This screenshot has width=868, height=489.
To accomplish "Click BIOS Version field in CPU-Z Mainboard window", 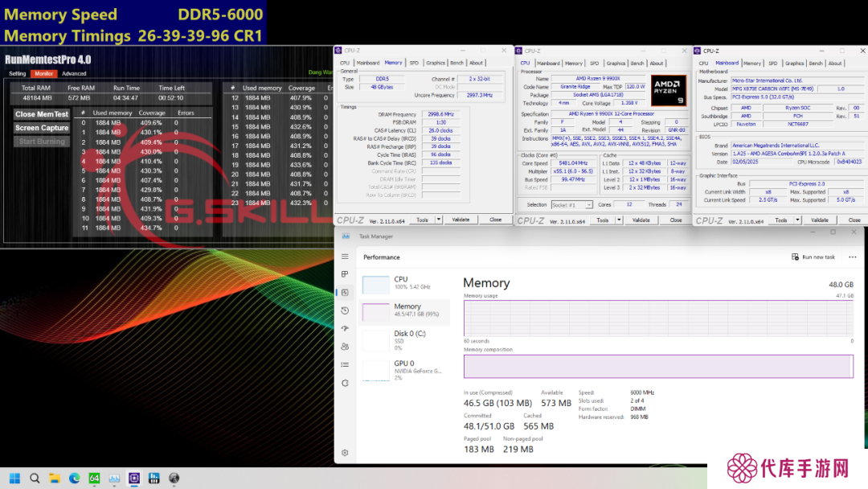I will 797,154.
